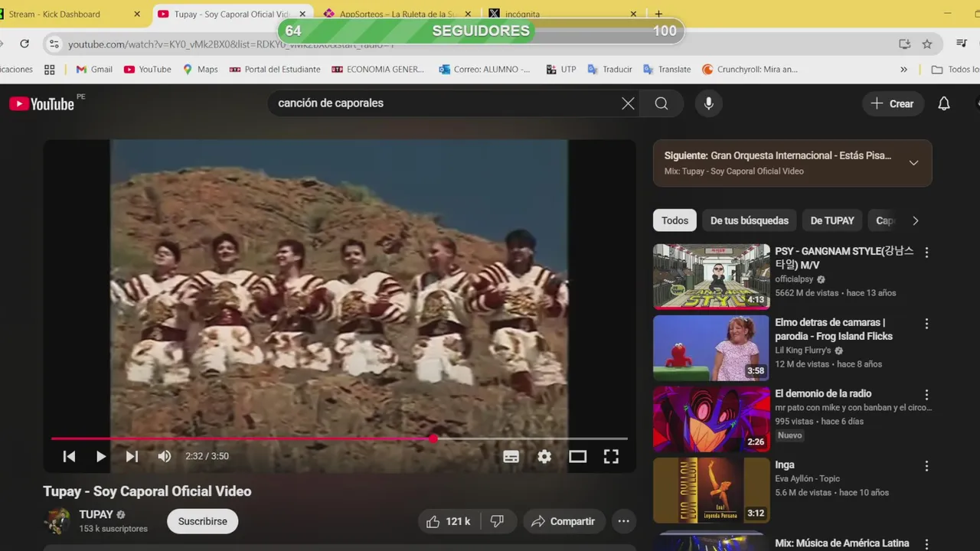This screenshot has width=980, height=551.
Task: Open Traducir bookmark
Action: click(x=609, y=69)
